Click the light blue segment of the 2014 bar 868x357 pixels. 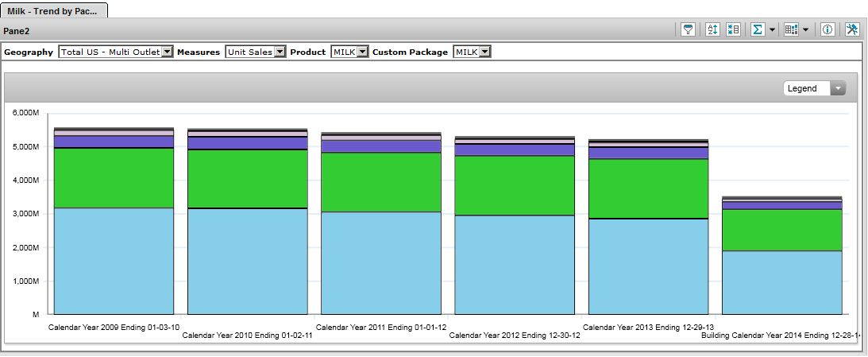781,282
